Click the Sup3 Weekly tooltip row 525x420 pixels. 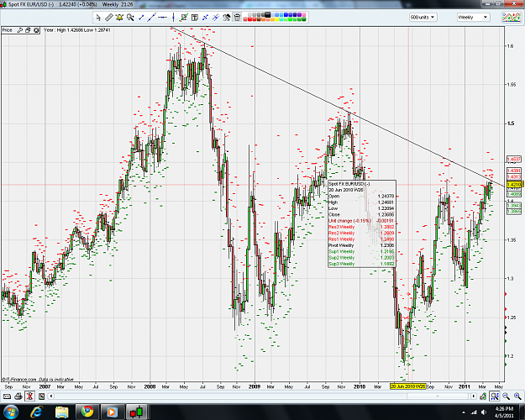(361, 264)
